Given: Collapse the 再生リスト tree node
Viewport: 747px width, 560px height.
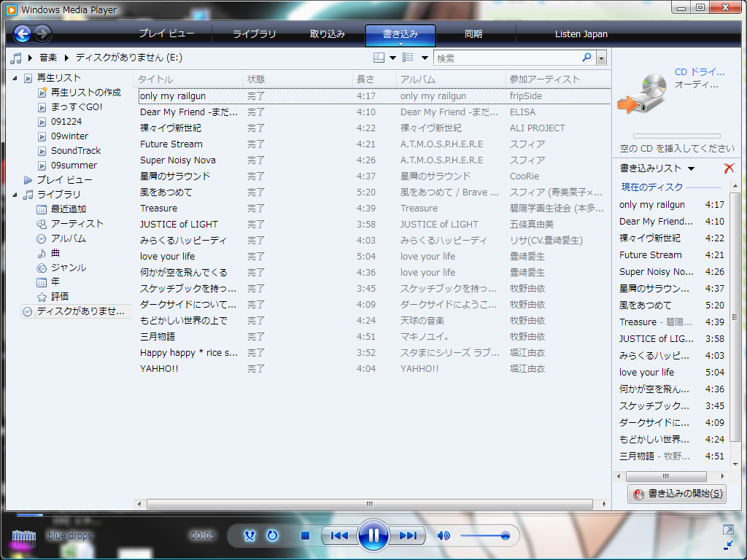Looking at the screenshot, I should [x=15, y=78].
